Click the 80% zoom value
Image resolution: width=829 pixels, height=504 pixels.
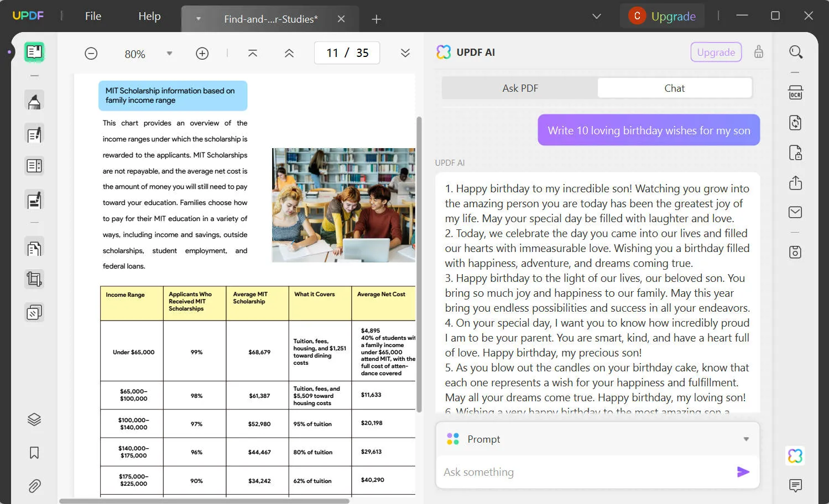pos(135,54)
